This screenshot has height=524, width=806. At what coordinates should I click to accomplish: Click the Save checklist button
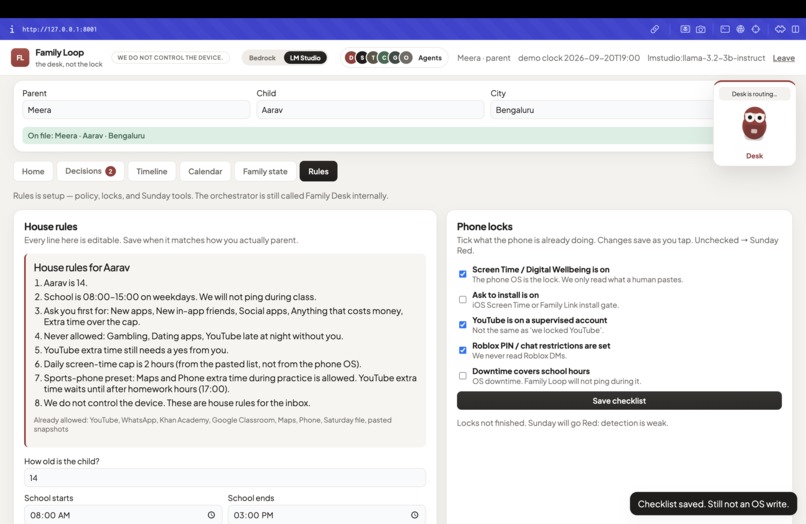[x=619, y=401]
